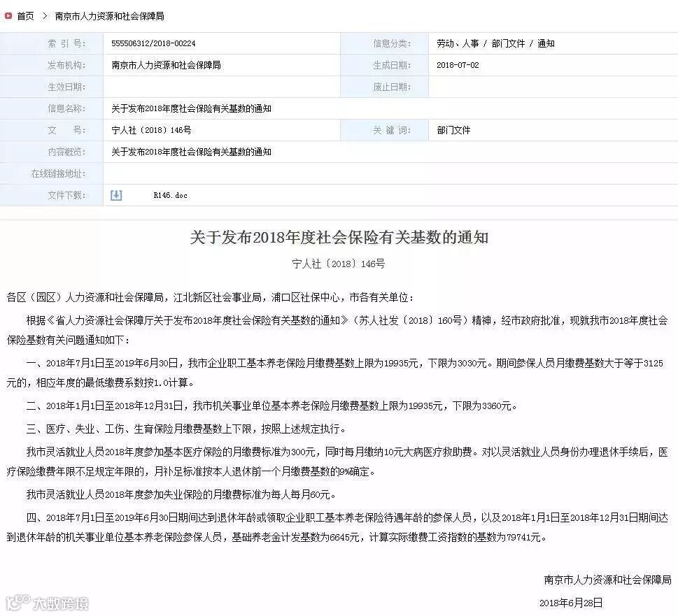
Task: Open the 南京市人力资源和社会保障局 breadcrumb link
Action: [x=109, y=16]
